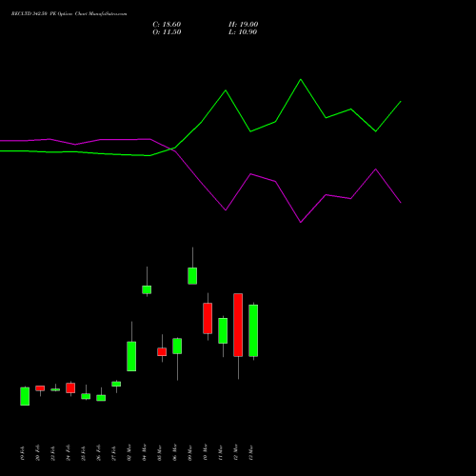Image resolution: width=476 pixels, height=476 pixels.
Task: Click the RECLTD PE Options chart title
Action: click(69, 14)
